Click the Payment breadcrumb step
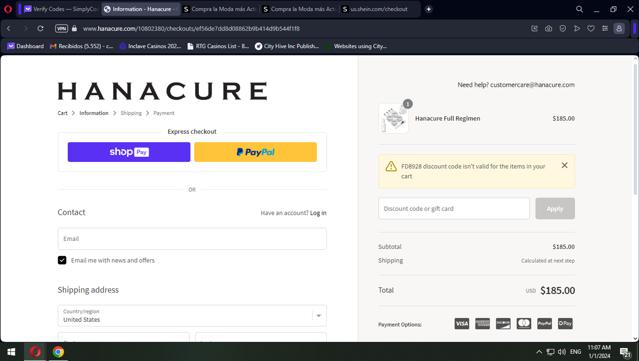 pos(164,113)
